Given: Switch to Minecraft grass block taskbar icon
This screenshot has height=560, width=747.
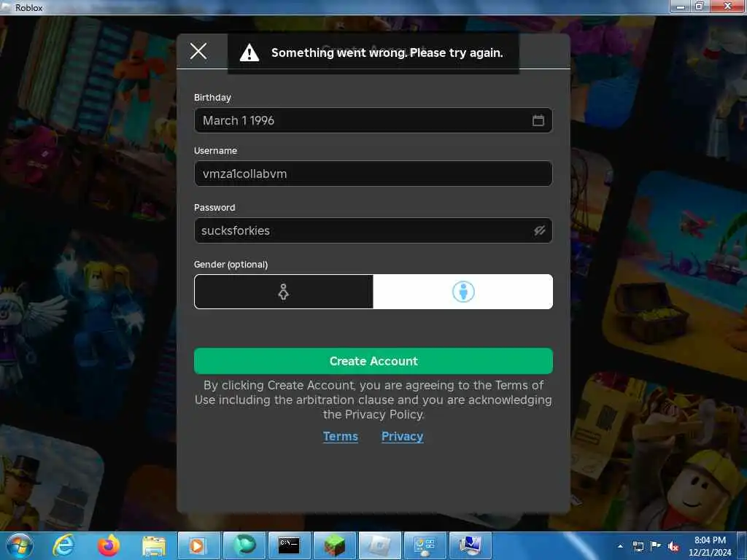Looking at the screenshot, I should point(334,545).
